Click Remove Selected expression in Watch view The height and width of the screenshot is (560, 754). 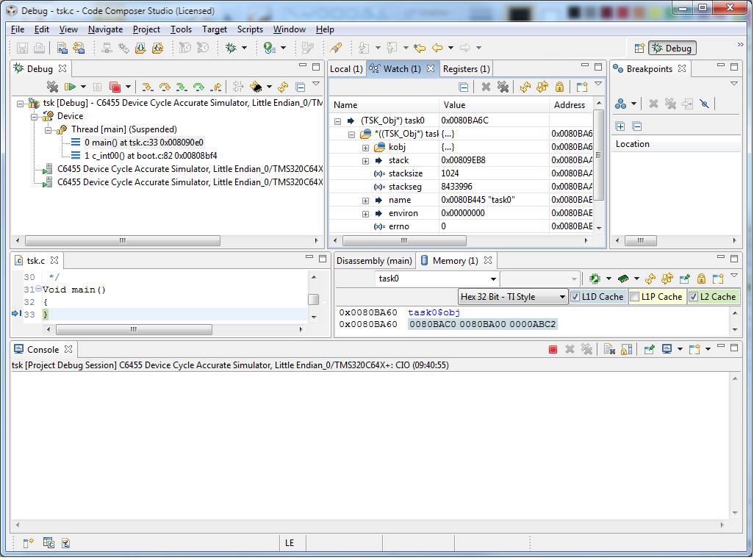(x=486, y=87)
